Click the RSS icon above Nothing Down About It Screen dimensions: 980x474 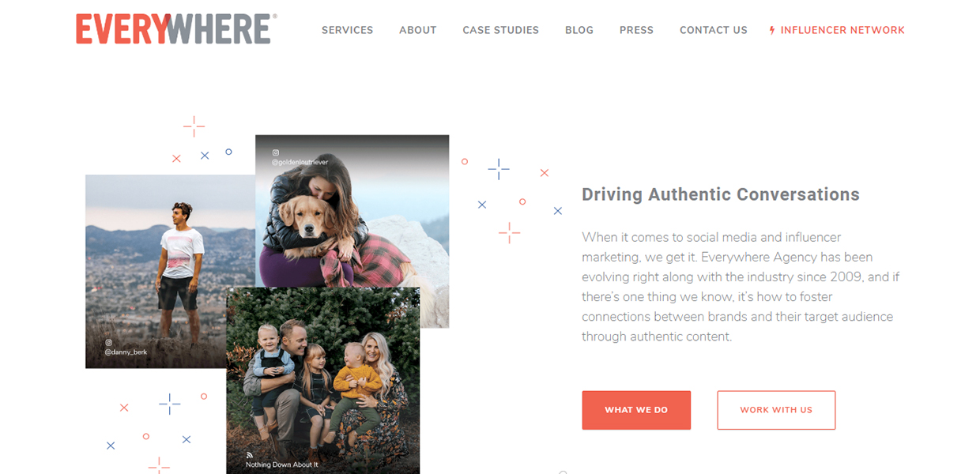click(x=249, y=455)
